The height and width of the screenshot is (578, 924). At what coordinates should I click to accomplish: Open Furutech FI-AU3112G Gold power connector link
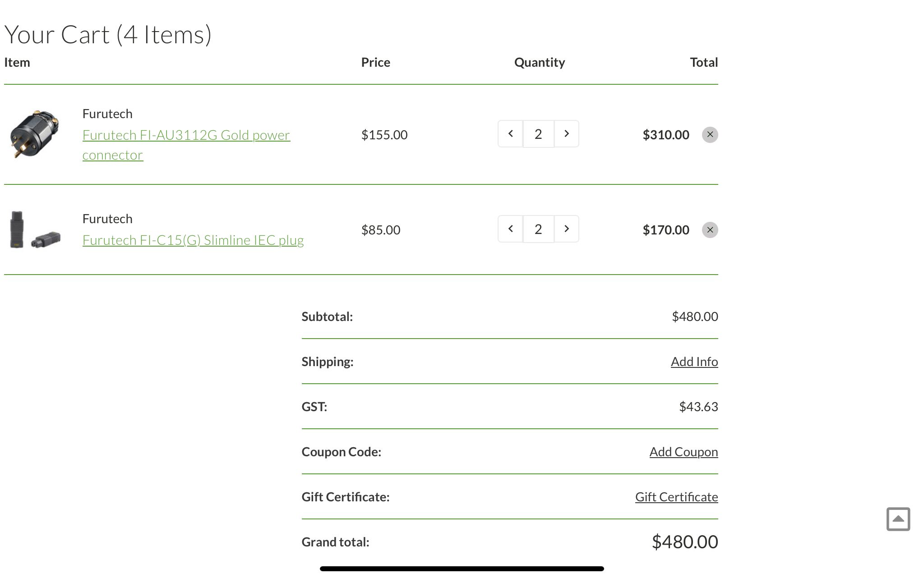coord(186,135)
